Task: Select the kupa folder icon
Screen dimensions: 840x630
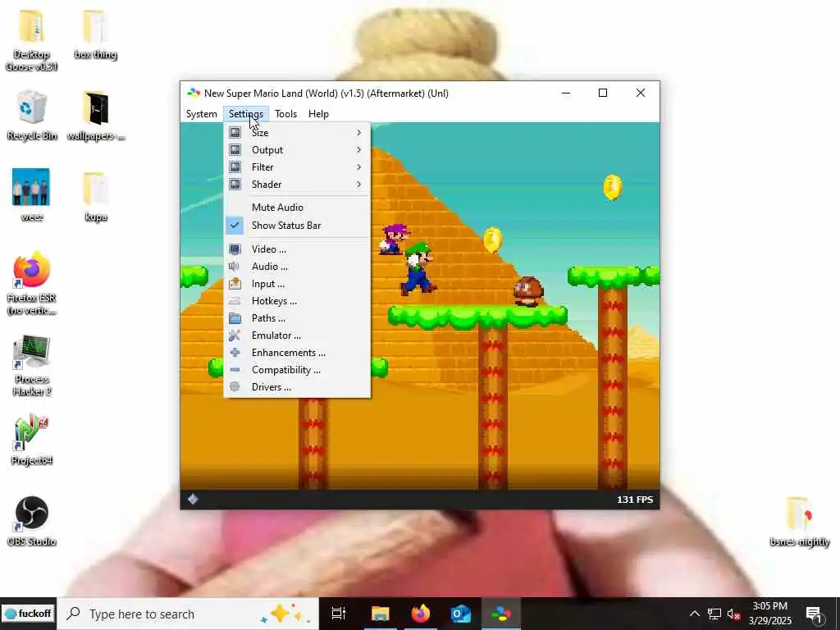Action: [95, 195]
